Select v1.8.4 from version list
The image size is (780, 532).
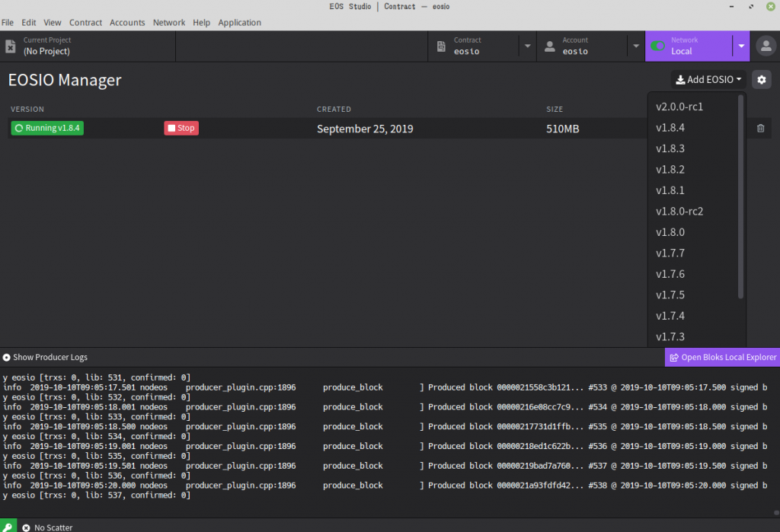(x=693, y=128)
